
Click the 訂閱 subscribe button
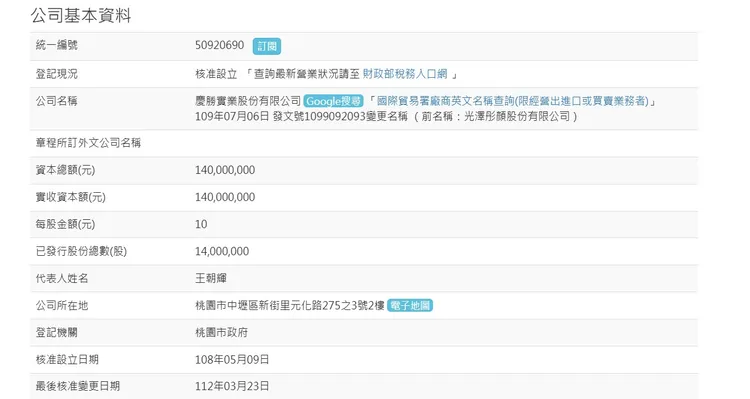click(267, 46)
